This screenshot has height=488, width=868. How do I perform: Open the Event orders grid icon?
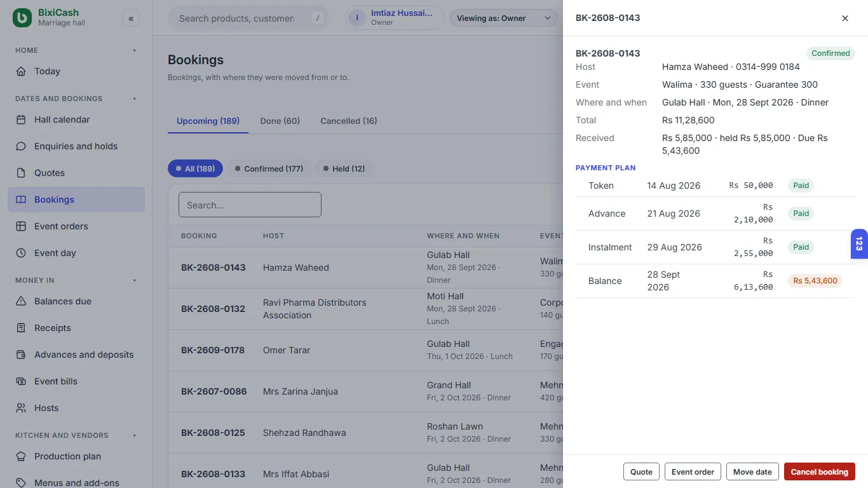click(21, 226)
